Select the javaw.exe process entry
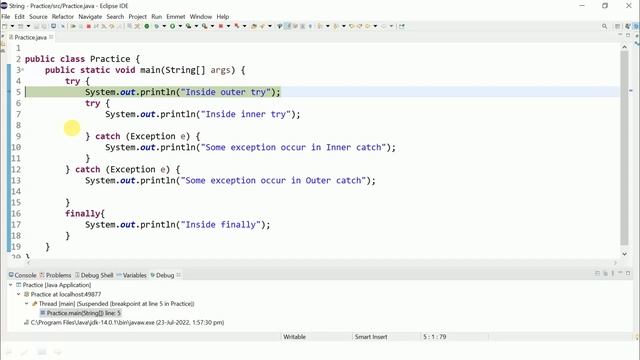The width and height of the screenshot is (640, 360). click(x=124, y=322)
